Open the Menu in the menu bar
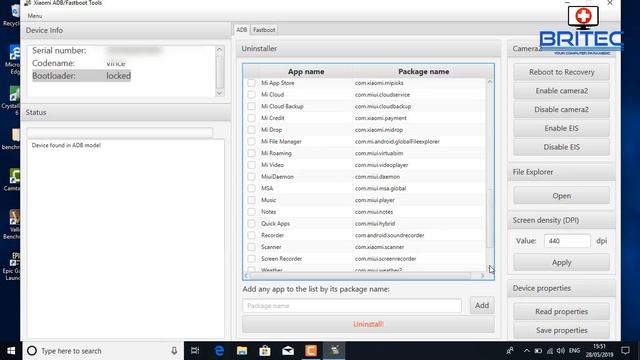 click(35, 16)
